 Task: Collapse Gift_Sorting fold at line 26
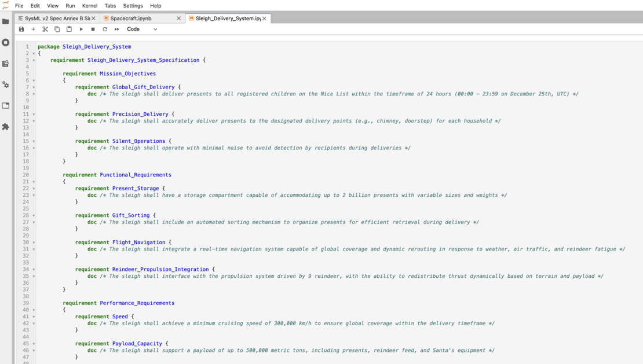pyautogui.click(x=34, y=215)
